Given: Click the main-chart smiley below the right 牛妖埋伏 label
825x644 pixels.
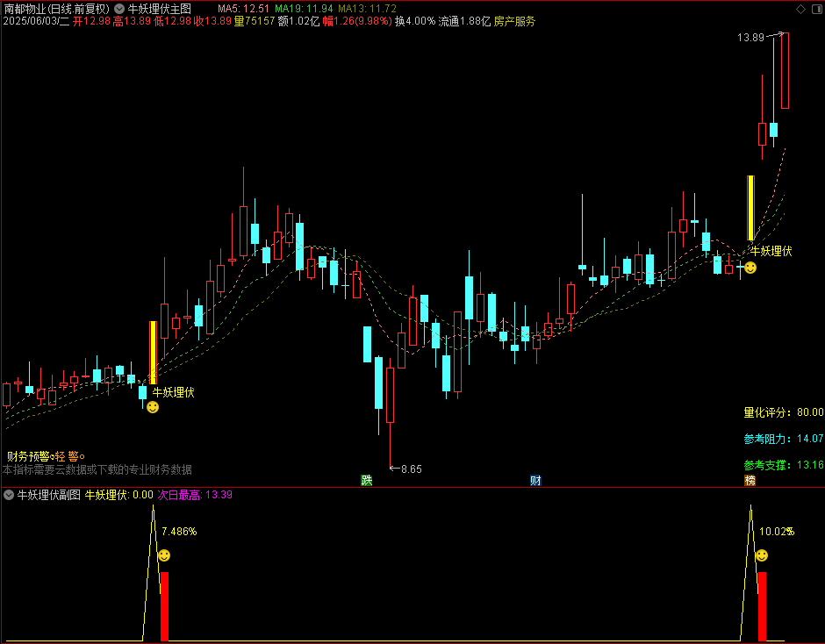Looking at the screenshot, I should [750, 268].
